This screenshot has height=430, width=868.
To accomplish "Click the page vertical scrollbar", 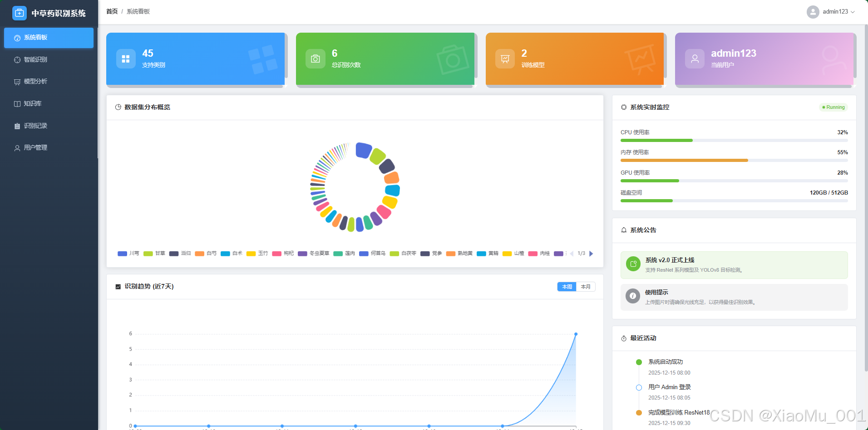I will tap(866, 197).
